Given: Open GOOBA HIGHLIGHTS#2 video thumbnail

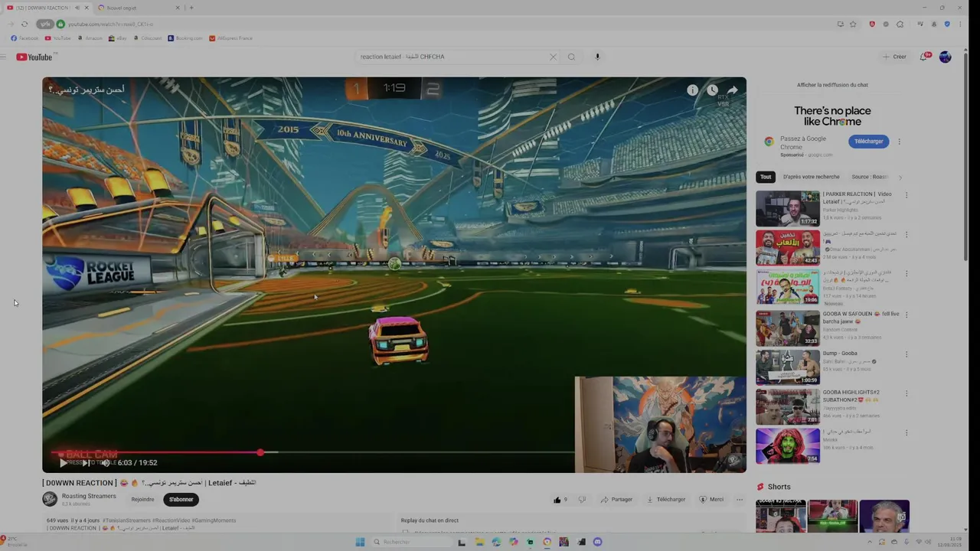Looking at the screenshot, I should (x=788, y=407).
